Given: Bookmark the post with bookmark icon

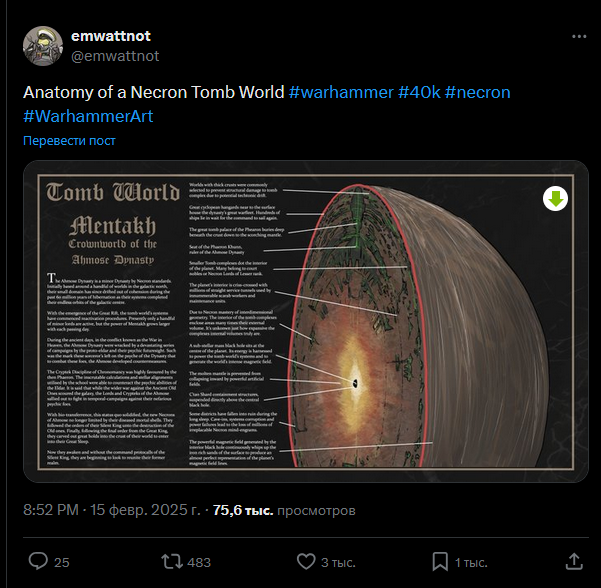Looking at the screenshot, I should (440, 562).
